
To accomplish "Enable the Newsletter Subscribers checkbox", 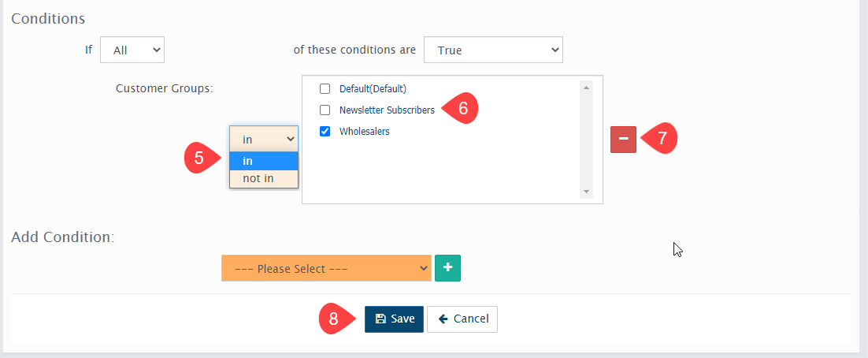I will pos(325,110).
